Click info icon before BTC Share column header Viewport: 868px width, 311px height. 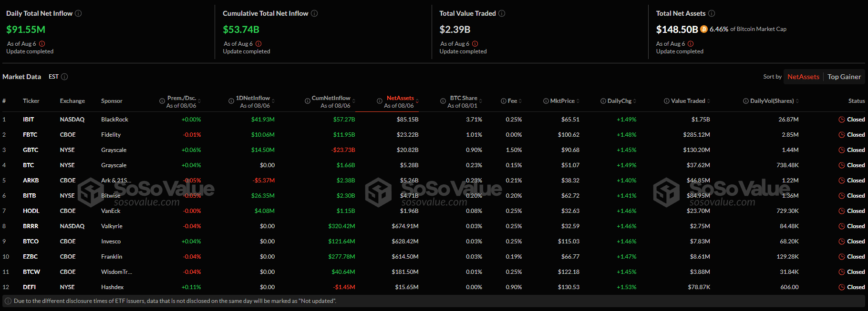443,101
